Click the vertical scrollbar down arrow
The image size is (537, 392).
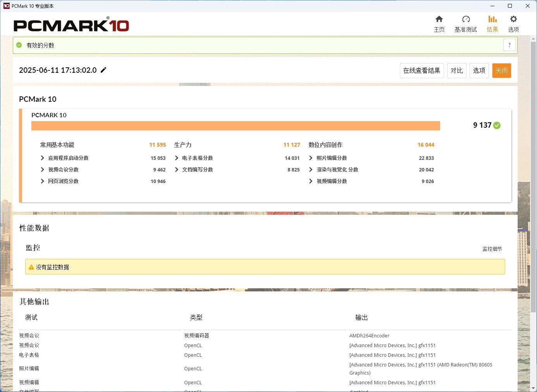534,388
